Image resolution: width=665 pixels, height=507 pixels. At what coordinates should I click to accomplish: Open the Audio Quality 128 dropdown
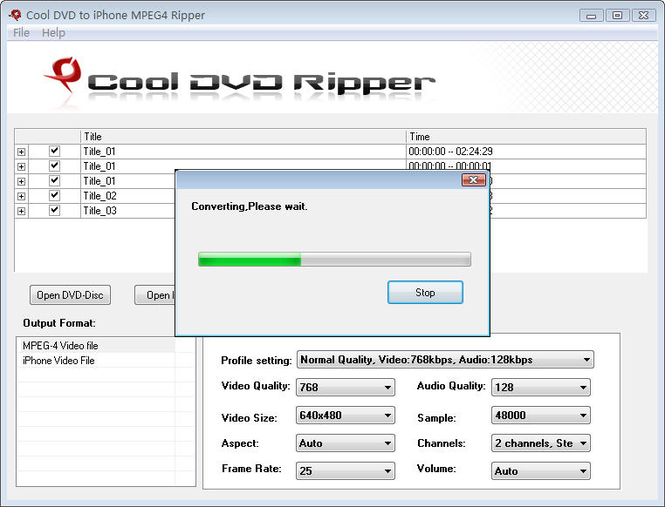541,387
